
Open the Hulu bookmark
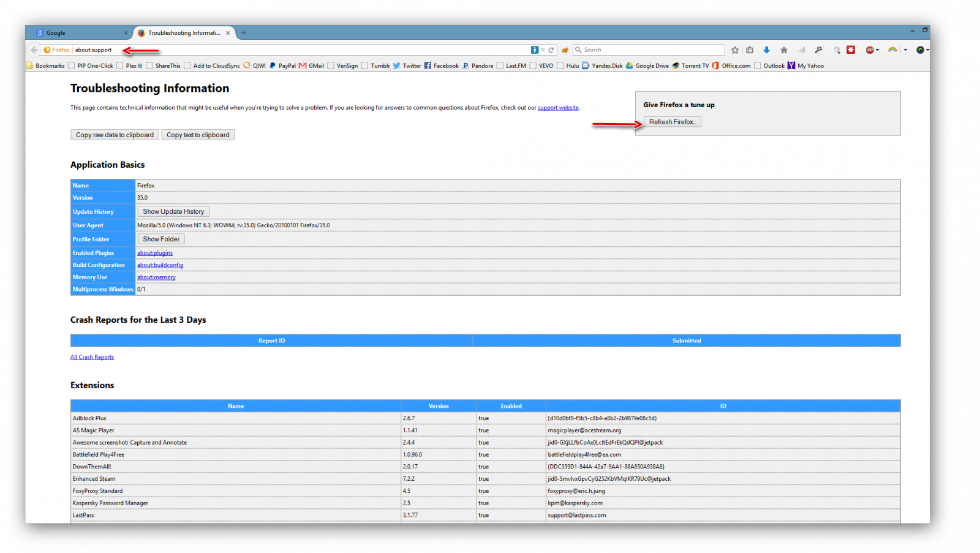click(x=568, y=66)
